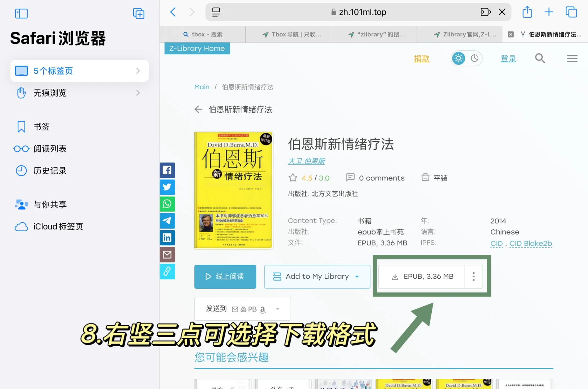Show tab overview
This screenshot has height=389, width=588.
571,12
